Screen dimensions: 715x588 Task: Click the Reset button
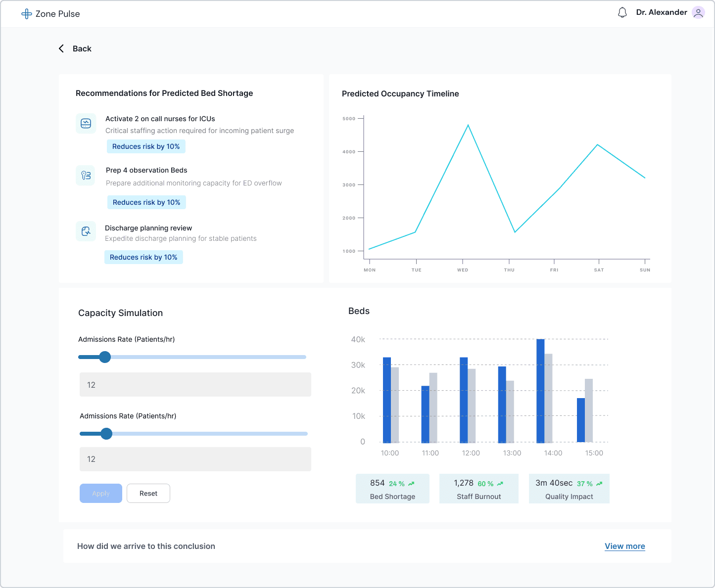[x=148, y=493]
